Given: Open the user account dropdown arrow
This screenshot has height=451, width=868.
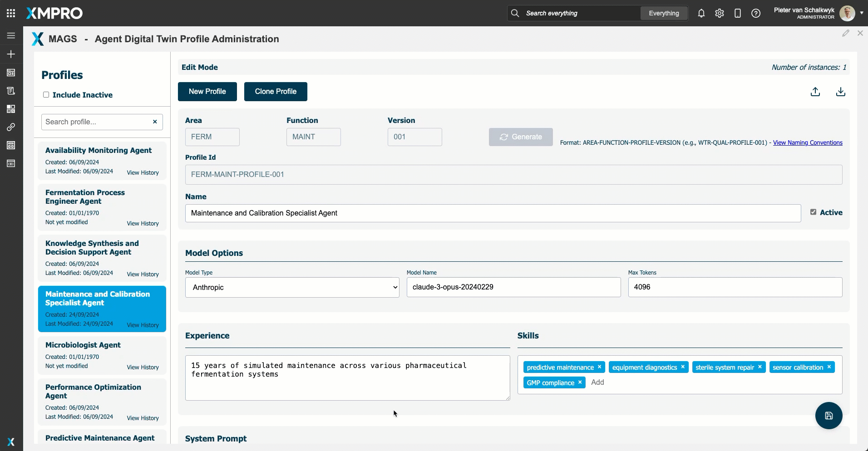Looking at the screenshot, I should [861, 13].
